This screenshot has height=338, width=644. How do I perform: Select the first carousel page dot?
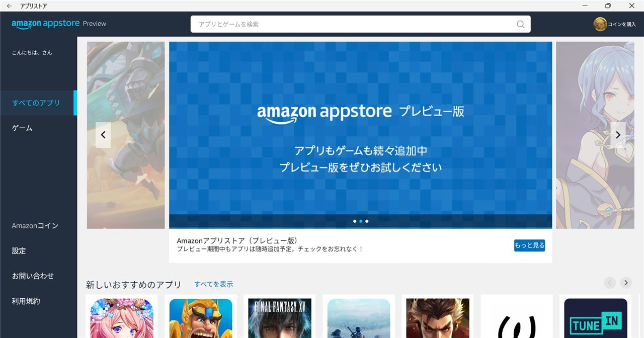[x=355, y=221]
